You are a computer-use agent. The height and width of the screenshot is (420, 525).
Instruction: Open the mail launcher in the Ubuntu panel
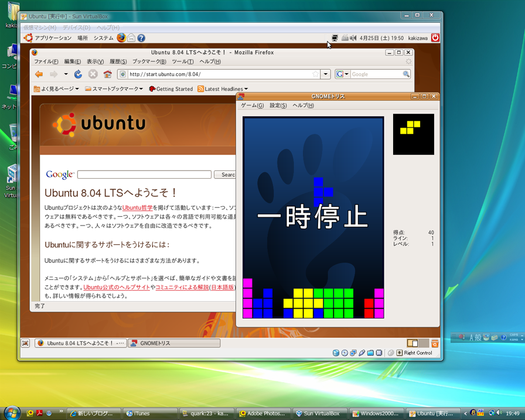pos(131,38)
